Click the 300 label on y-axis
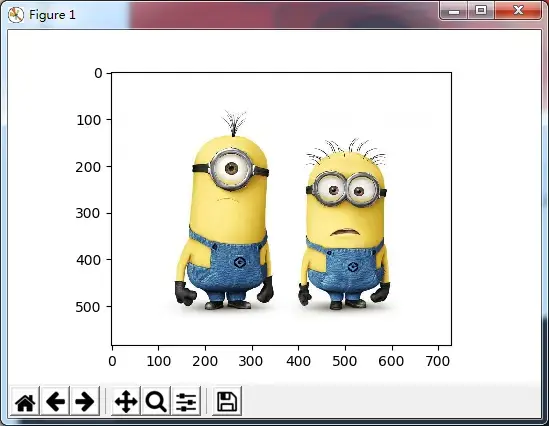549x426 pixels. [x=89, y=213]
